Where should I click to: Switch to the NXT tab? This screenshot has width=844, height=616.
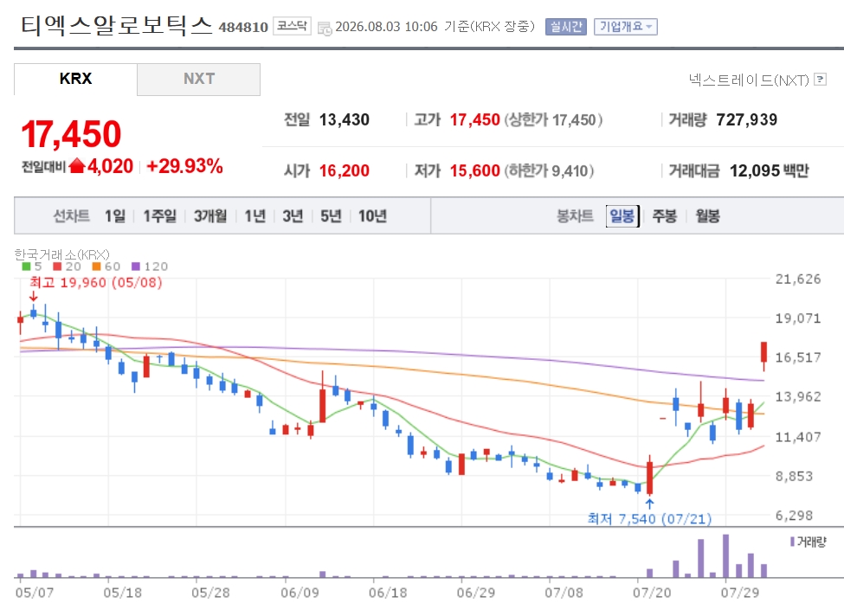point(198,79)
